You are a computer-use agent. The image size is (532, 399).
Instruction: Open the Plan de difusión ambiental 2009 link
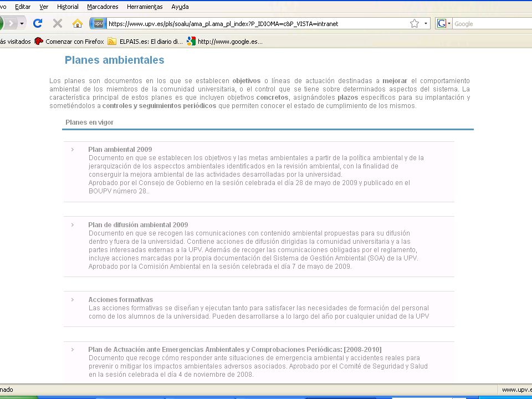pos(138,224)
